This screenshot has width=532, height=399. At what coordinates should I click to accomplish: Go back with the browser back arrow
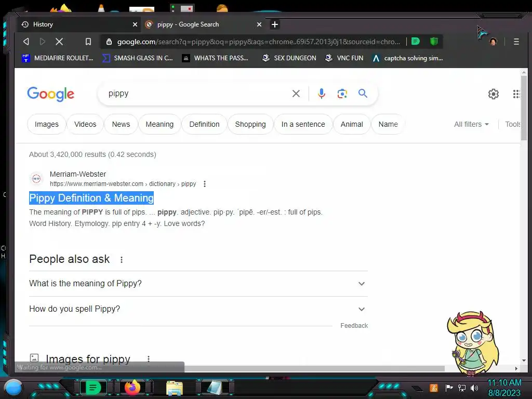coord(26,42)
